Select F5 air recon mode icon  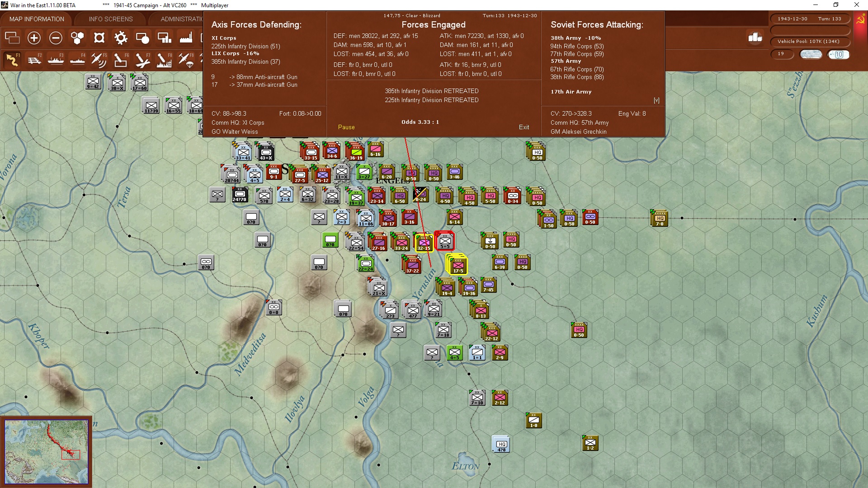[x=99, y=60]
